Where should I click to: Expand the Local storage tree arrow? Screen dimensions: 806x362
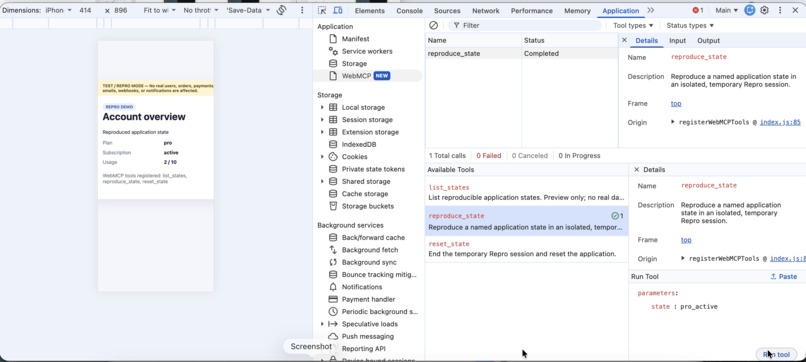322,107
